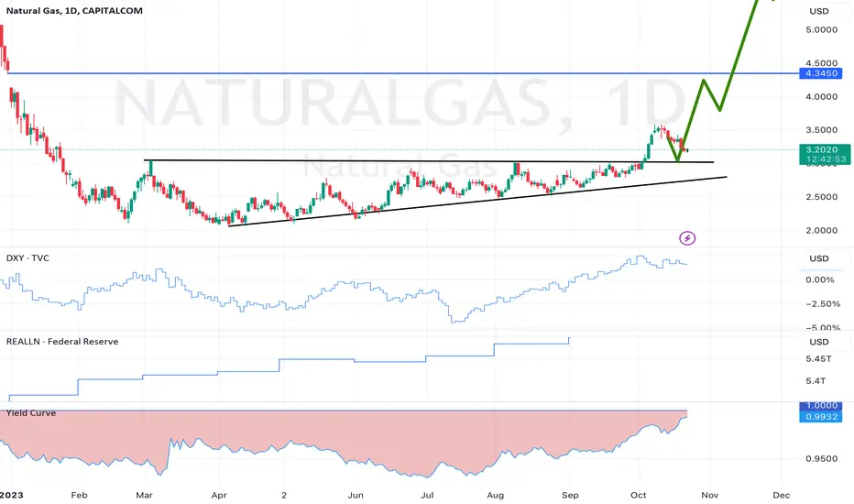Screen dimensions: 854x504
Task: Click the Oct label on time axis
Action: point(639,495)
